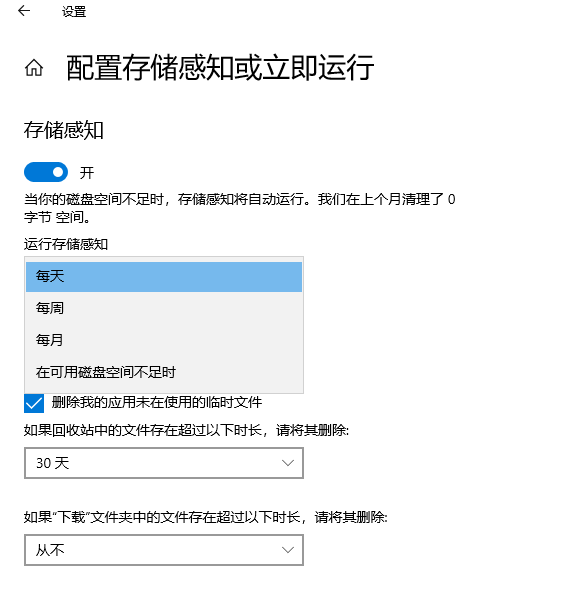Image resolution: width=575 pixels, height=611 pixels.
Task: Click the 运行存储感知 label above the list
Action: 66,244
